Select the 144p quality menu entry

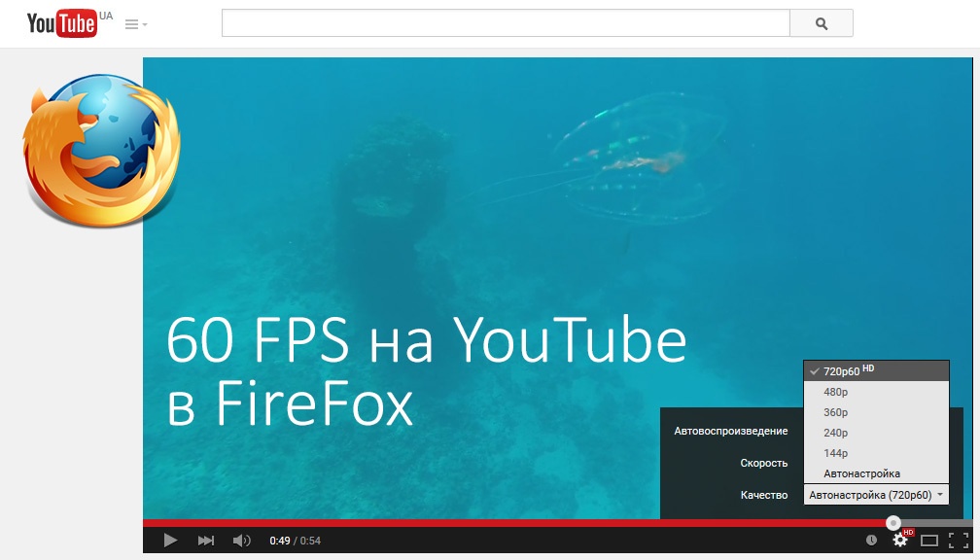click(835, 453)
